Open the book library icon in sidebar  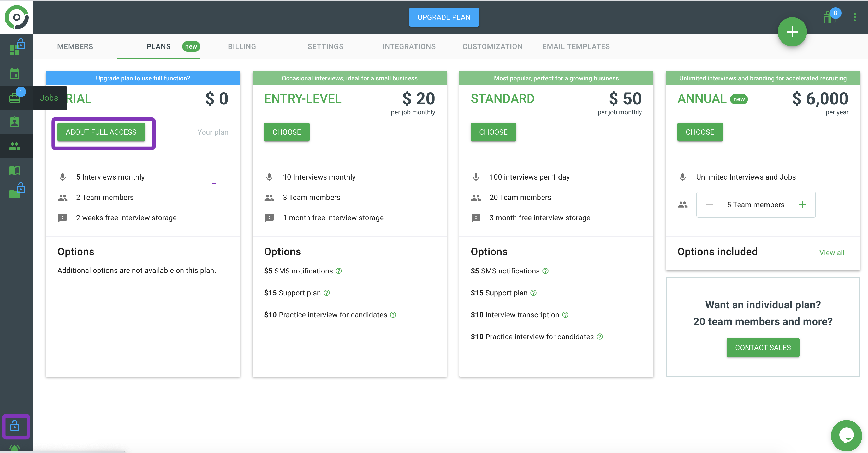point(15,170)
